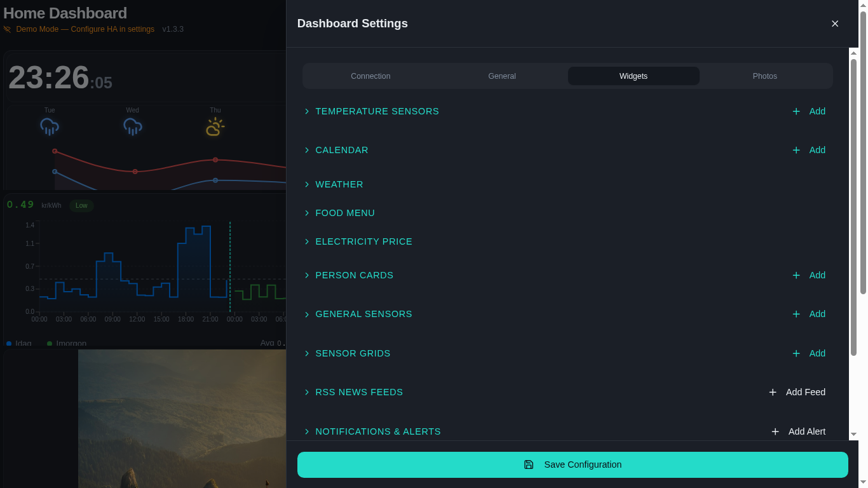Click Save Configuration button
Screen dimensions: 868x488
click(x=573, y=464)
